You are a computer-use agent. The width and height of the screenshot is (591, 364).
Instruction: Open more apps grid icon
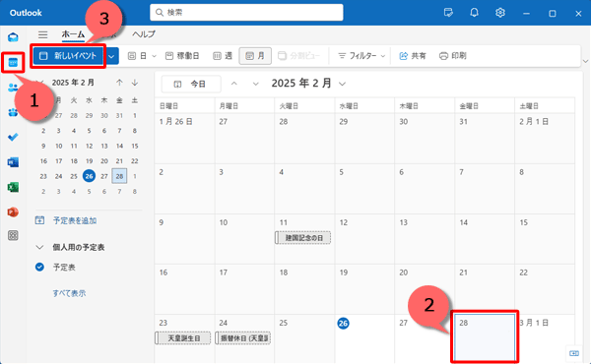tap(13, 236)
